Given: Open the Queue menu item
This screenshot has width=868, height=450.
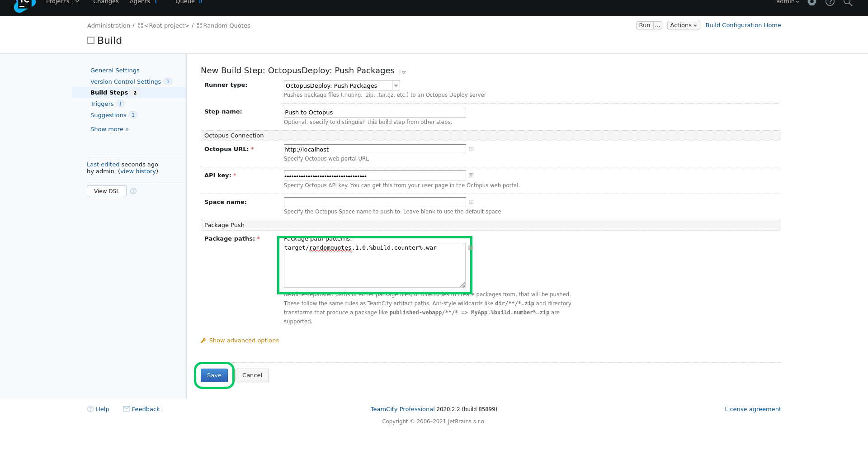Looking at the screenshot, I should click(x=185, y=2).
